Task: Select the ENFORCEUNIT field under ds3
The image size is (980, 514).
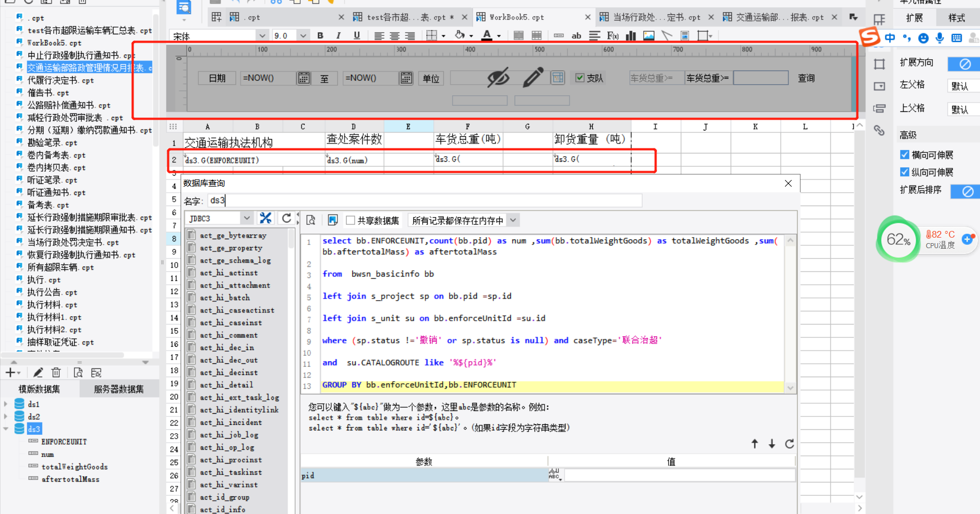Action: tap(64, 441)
